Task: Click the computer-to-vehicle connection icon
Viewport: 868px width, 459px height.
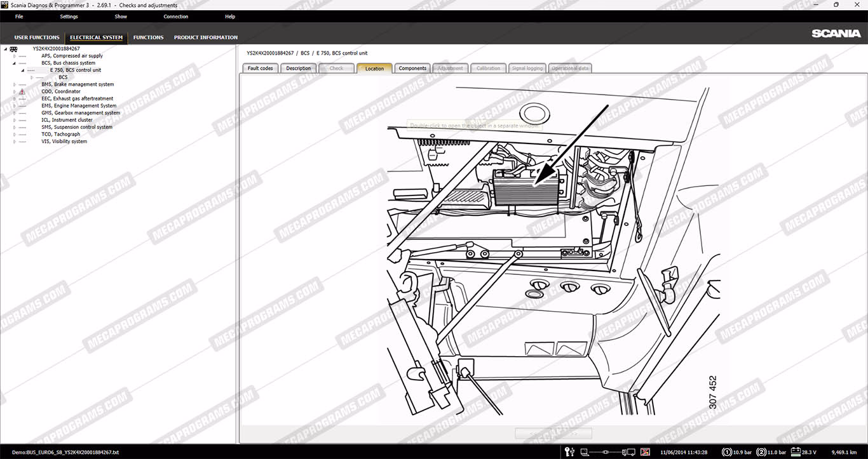Action: [607, 452]
